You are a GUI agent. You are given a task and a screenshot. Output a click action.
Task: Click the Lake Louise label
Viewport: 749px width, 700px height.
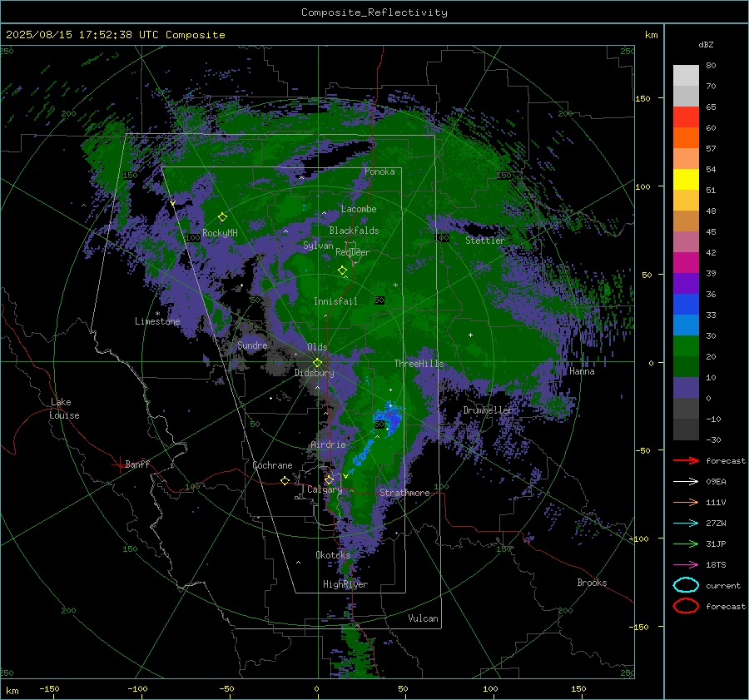point(64,409)
